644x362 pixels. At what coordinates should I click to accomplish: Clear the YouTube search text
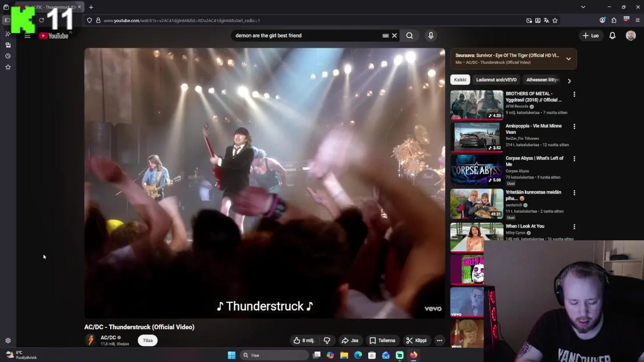click(x=394, y=36)
